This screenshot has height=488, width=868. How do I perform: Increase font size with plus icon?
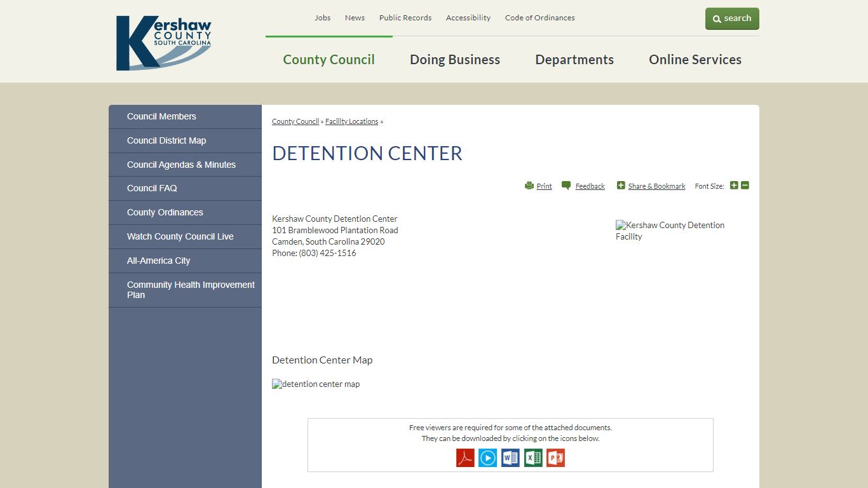click(x=734, y=186)
